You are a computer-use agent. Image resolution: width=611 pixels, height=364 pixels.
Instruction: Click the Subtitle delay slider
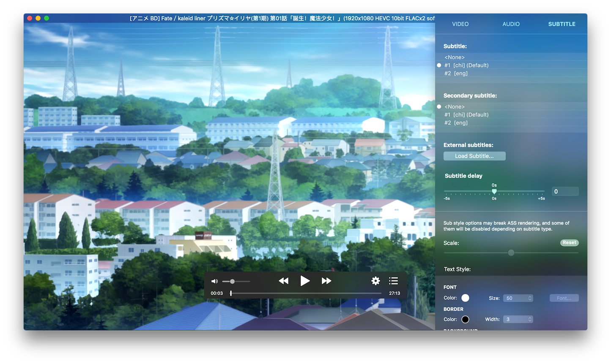pyautogui.click(x=494, y=192)
